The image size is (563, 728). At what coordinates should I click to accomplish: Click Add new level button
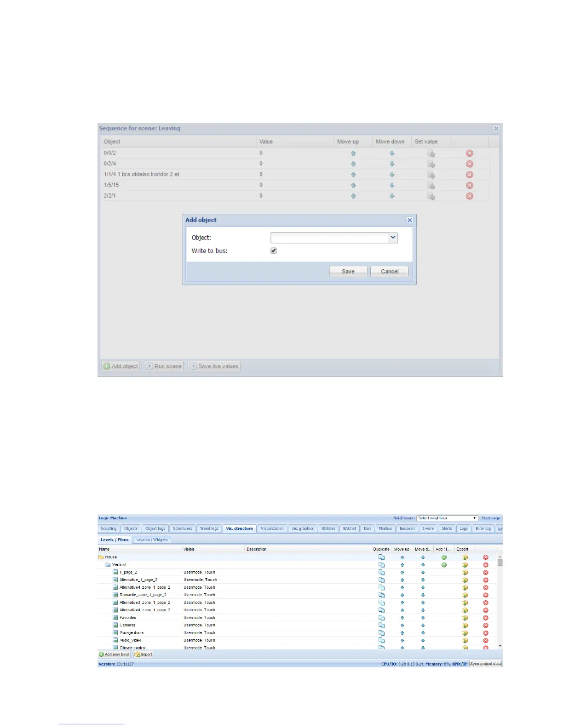(114, 654)
